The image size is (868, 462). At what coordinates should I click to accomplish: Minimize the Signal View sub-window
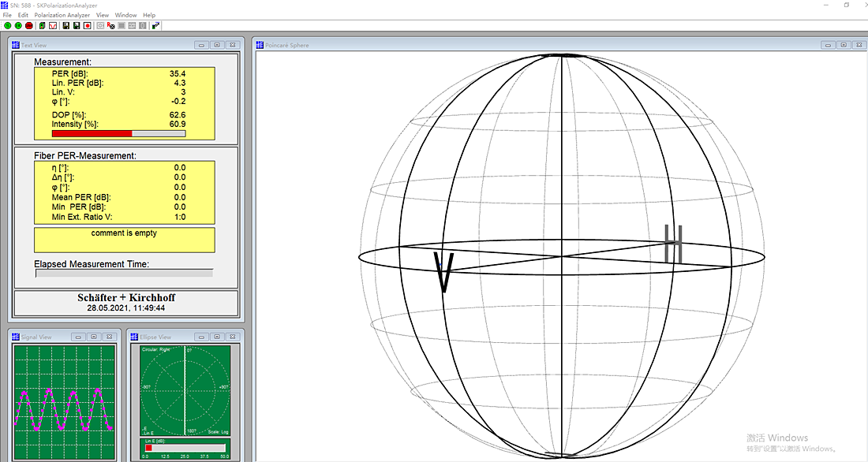pyautogui.click(x=80, y=337)
